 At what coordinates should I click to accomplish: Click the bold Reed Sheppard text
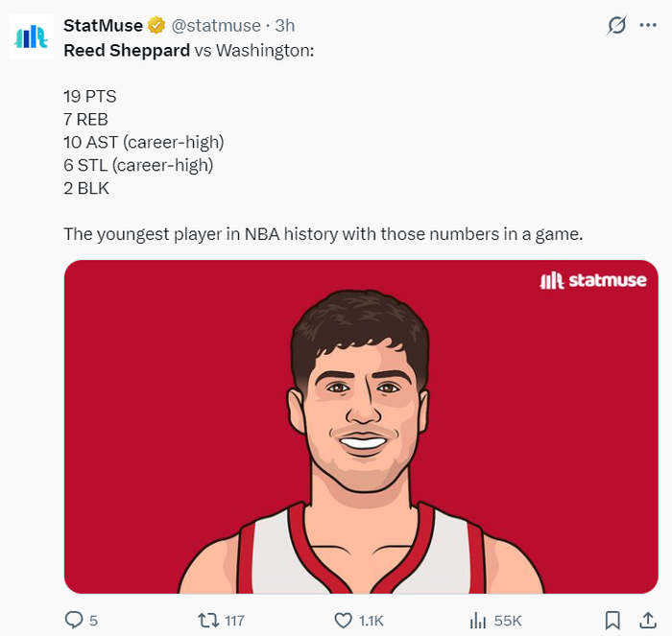pos(126,50)
